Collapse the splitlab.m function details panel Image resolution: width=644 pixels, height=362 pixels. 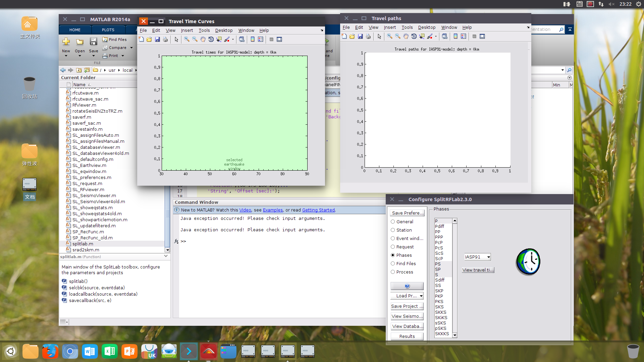pyautogui.click(x=165, y=256)
